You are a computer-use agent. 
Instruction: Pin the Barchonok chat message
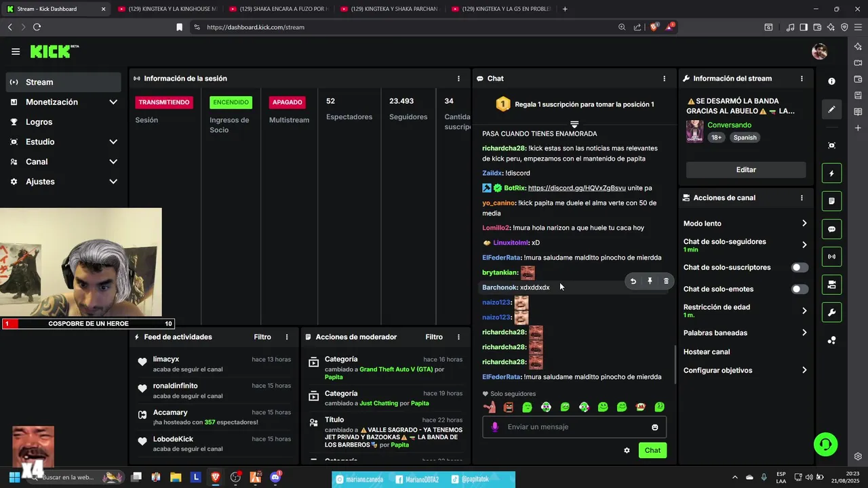pyautogui.click(x=650, y=281)
